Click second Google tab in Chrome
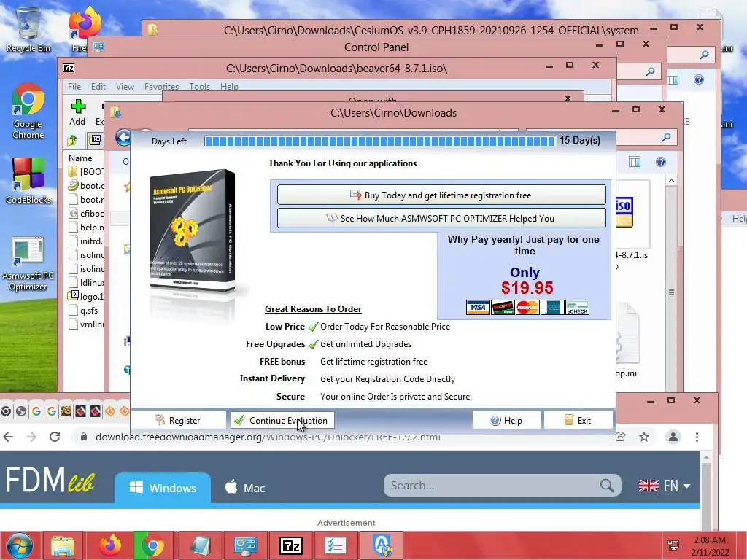Viewport: 747px width, 560px height. [52, 411]
